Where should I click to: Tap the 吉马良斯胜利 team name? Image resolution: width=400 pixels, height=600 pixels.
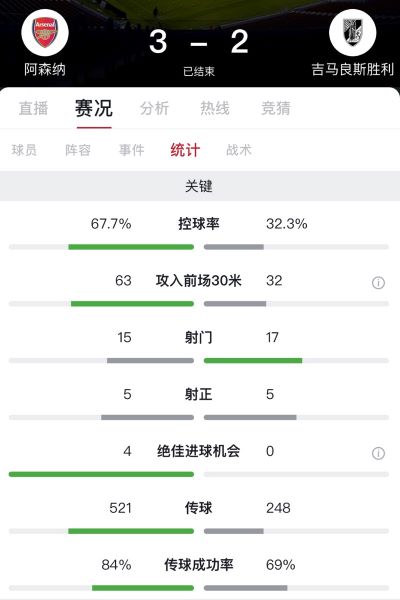click(353, 70)
